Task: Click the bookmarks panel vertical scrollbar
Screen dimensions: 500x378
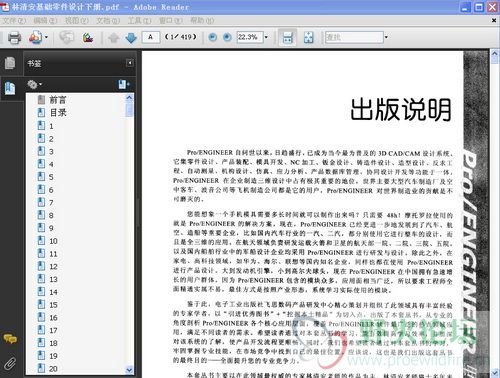Action: point(129,233)
